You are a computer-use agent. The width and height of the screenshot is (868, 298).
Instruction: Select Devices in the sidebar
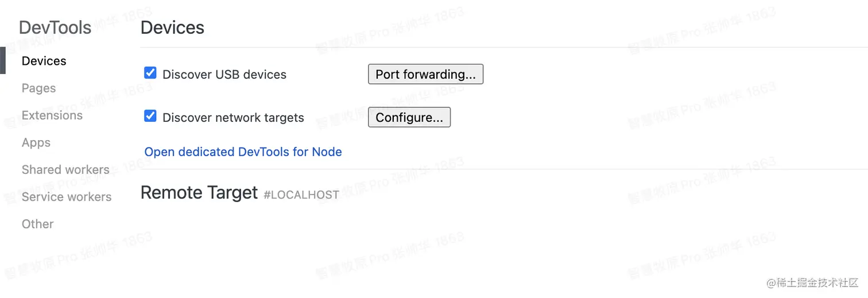[x=44, y=61]
